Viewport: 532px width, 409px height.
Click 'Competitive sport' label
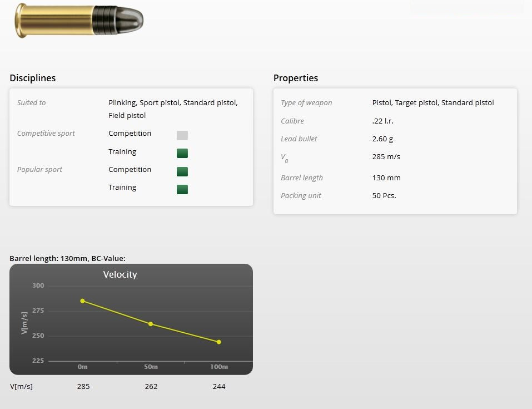tap(46, 134)
